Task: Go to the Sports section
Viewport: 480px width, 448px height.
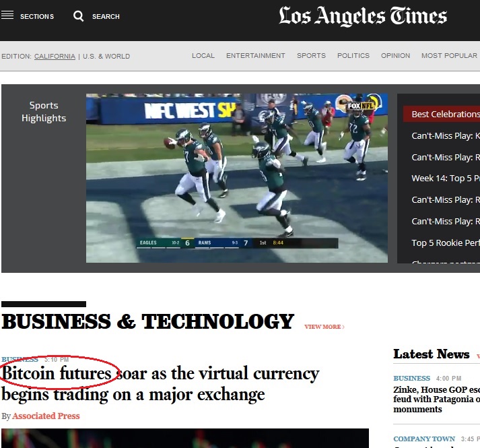Action: pyautogui.click(x=311, y=56)
